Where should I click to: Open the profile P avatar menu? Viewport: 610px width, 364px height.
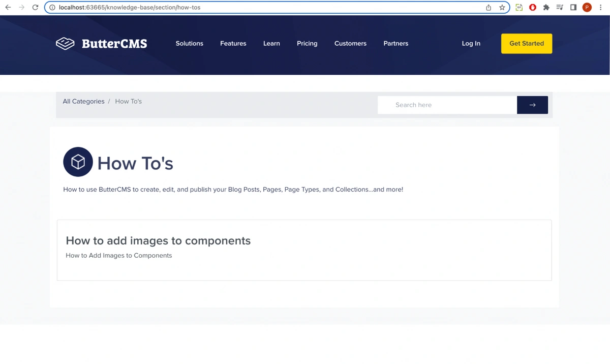coord(587,8)
